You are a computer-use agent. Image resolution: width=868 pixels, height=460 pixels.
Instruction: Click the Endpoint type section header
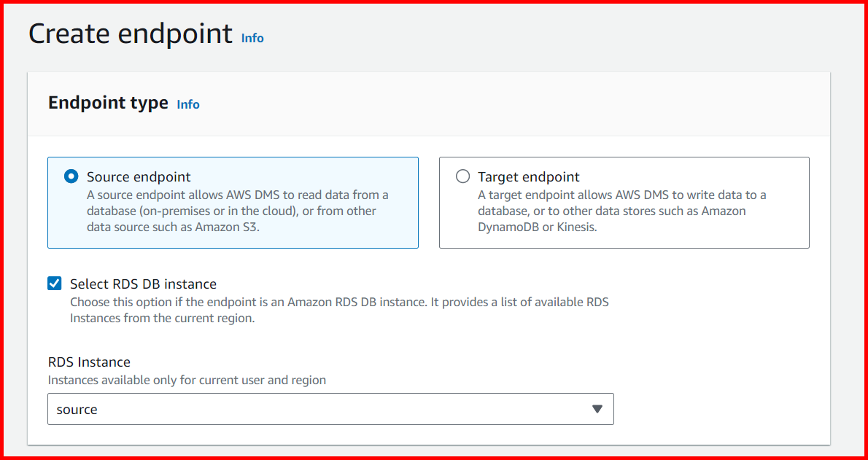click(107, 103)
